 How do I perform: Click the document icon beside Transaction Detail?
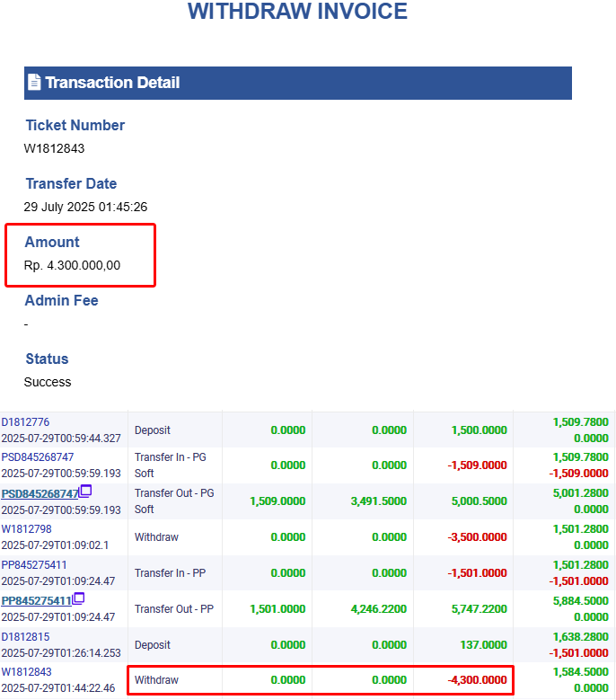tap(34, 83)
